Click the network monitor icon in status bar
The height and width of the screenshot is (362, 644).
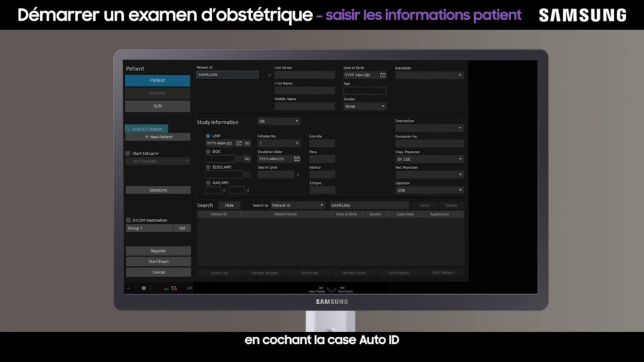152,288
